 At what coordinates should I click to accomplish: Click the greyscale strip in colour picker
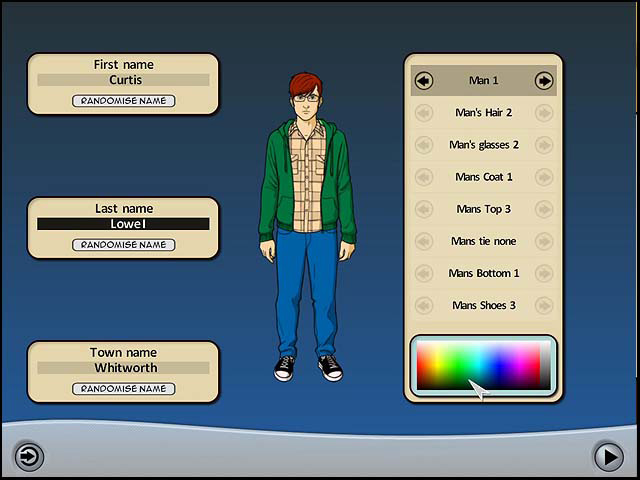click(x=545, y=365)
